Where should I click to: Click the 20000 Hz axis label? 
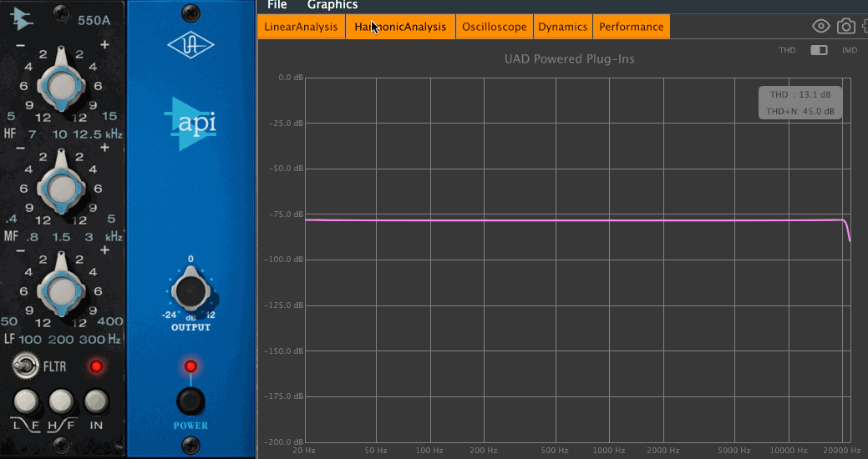[841, 450]
